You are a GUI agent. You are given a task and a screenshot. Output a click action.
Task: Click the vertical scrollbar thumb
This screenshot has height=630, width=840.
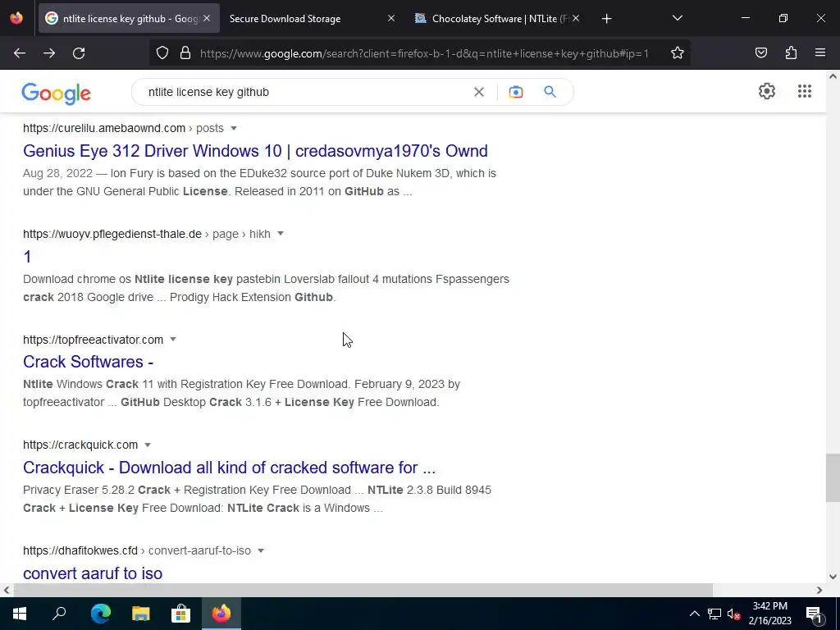833,478
